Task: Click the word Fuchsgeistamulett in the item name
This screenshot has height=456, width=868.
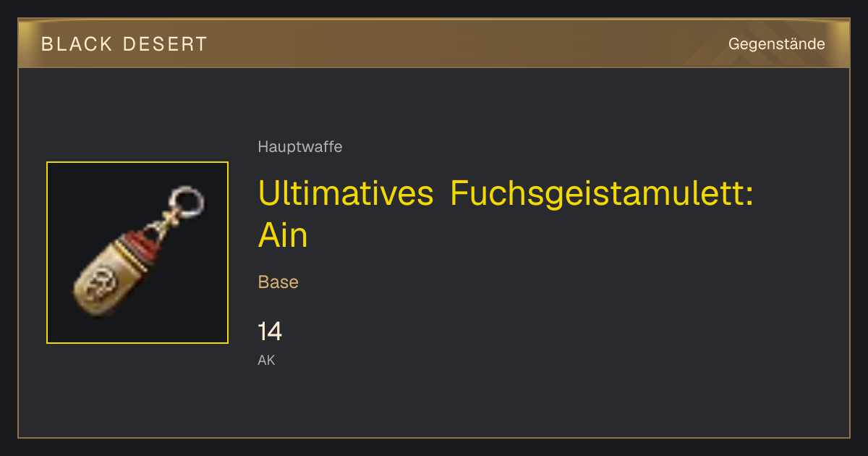Action: (x=602, y=194)
